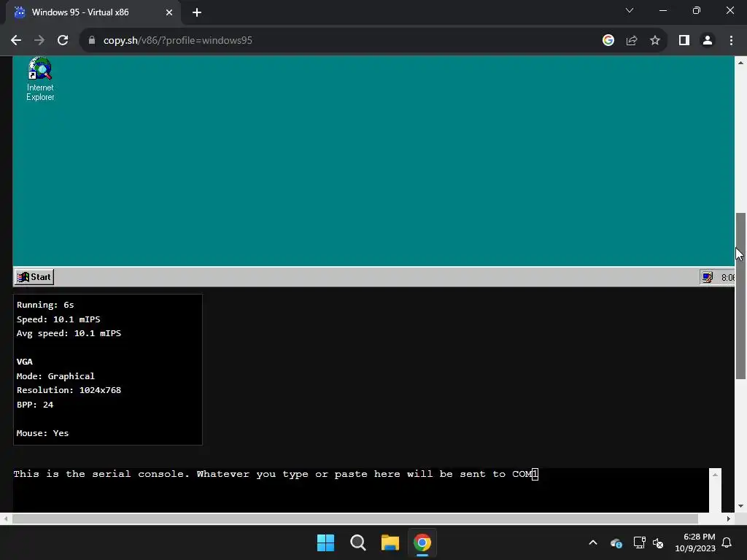Select the Speed: 10.1 mIPS text
Viewport: 747px width, 560px height.
coord(58,319)
